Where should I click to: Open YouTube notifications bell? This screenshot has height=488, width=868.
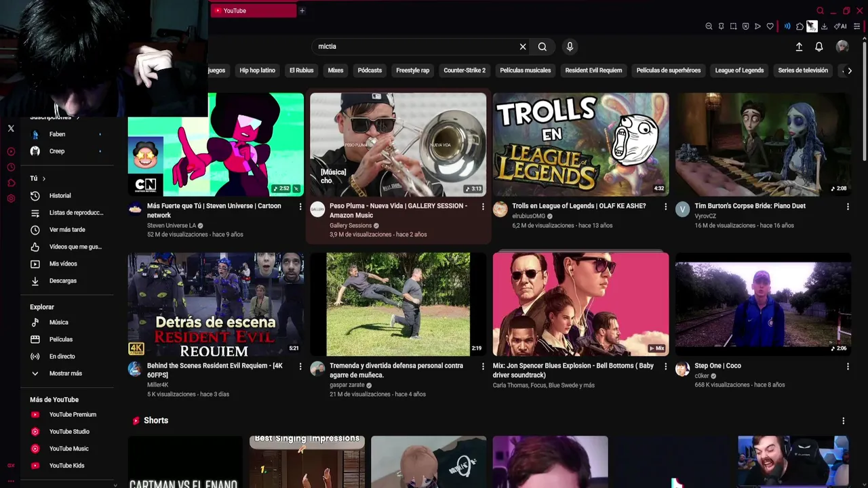click(x=819, y=47)
